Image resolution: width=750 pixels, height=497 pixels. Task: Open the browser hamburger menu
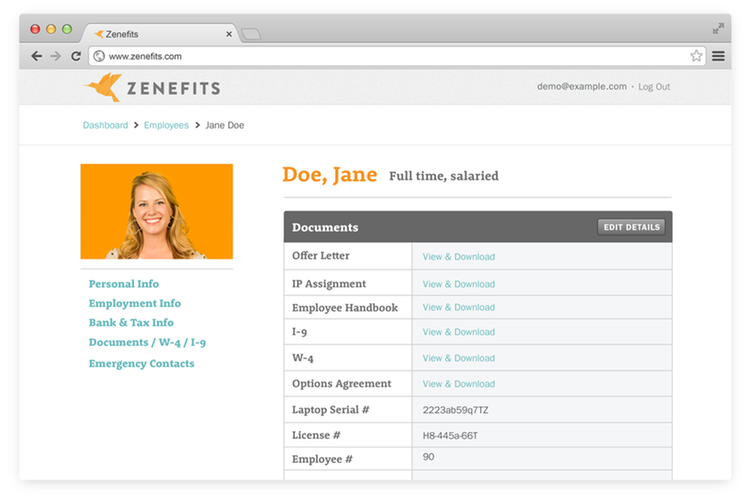click(718, 56)
